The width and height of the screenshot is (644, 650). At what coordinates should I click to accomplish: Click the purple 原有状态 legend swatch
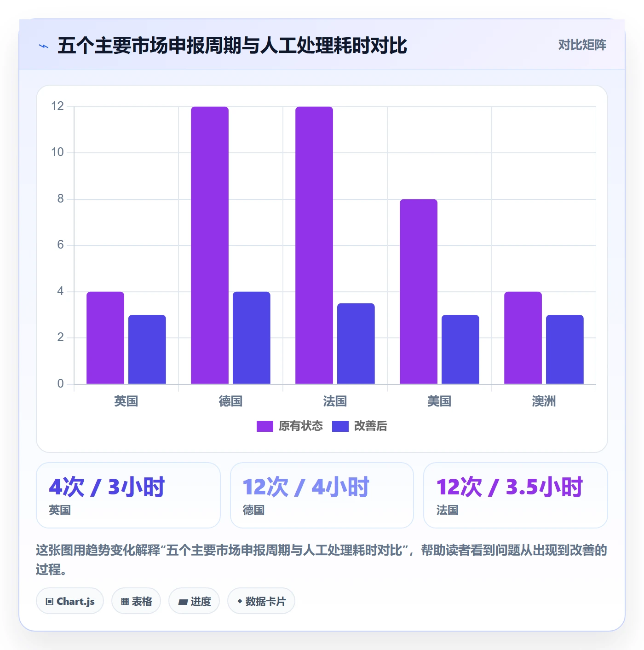click(x=265, y=426)
